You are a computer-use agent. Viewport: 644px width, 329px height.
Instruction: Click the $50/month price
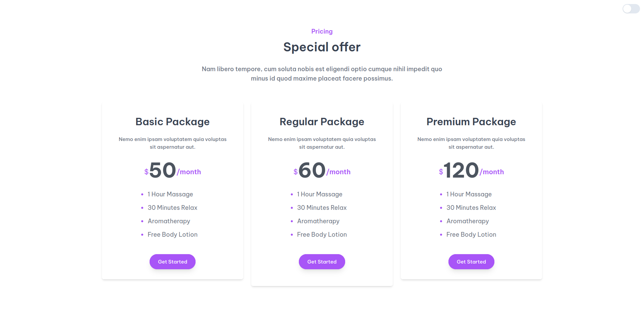pyautogui.click(x=172, y=170)
